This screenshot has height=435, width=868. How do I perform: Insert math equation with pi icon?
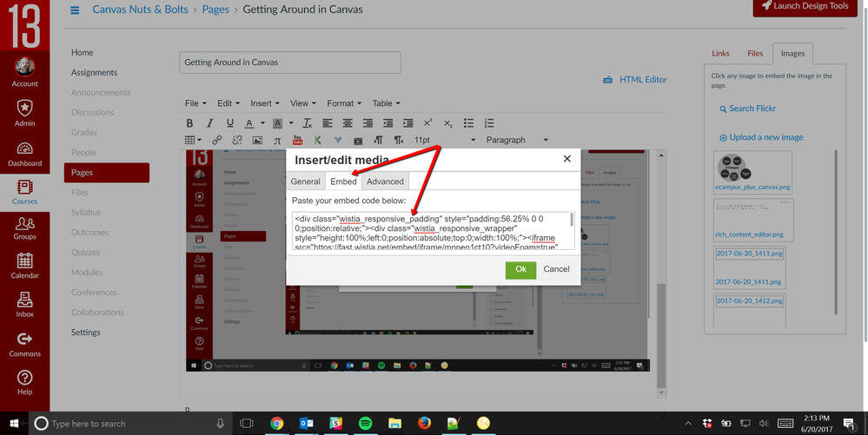[277, 140]
